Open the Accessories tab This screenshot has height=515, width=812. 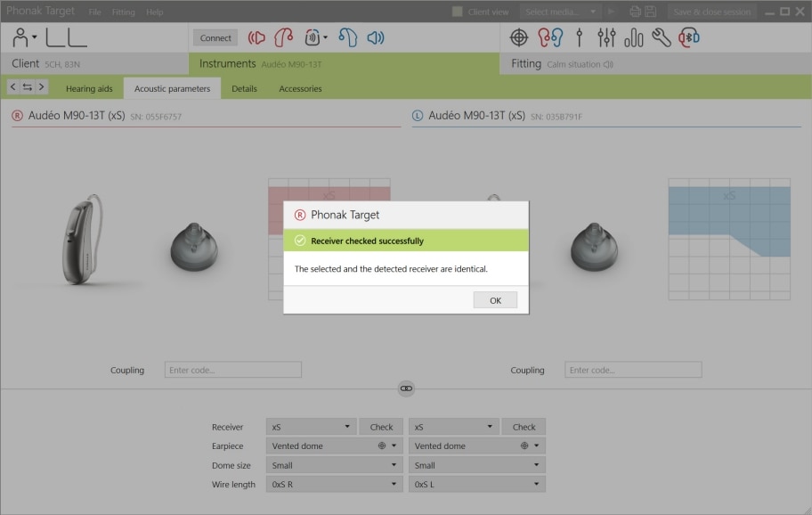(x=300, y=88)
